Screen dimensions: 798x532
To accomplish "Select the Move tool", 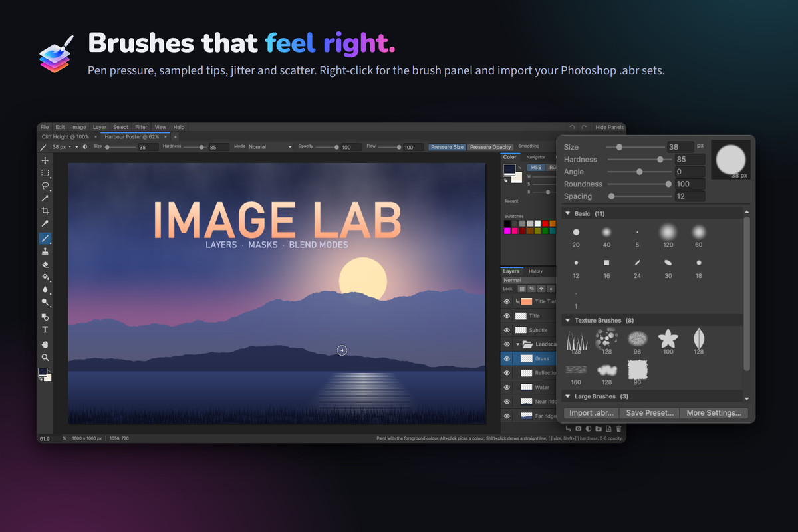I will (x=45, y=160).
